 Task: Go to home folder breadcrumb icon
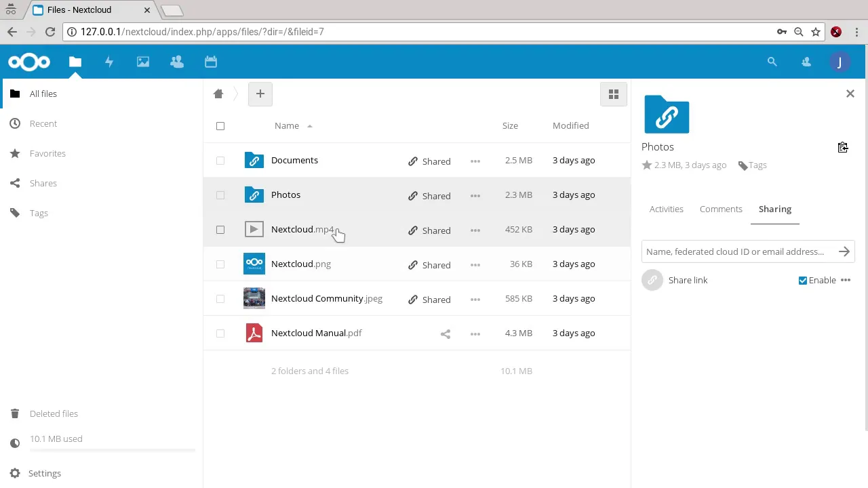pyautogui.click(x=218, y=94)
